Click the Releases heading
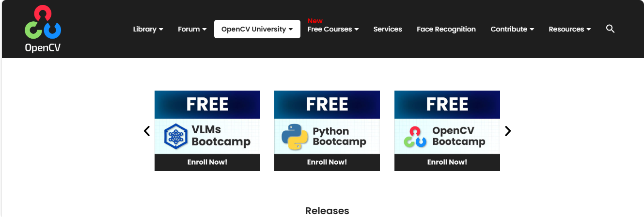This screenshot has height=218, width=644. coord(327,211)
